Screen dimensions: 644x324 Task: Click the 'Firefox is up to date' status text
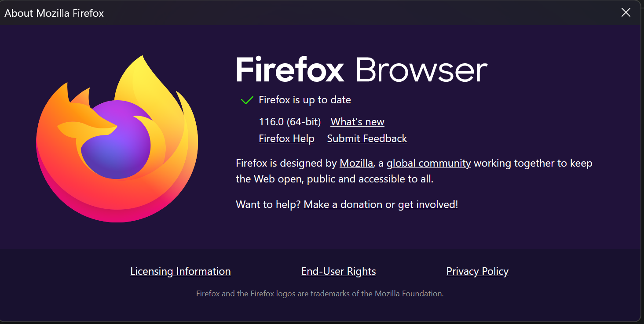click(305, 100)
